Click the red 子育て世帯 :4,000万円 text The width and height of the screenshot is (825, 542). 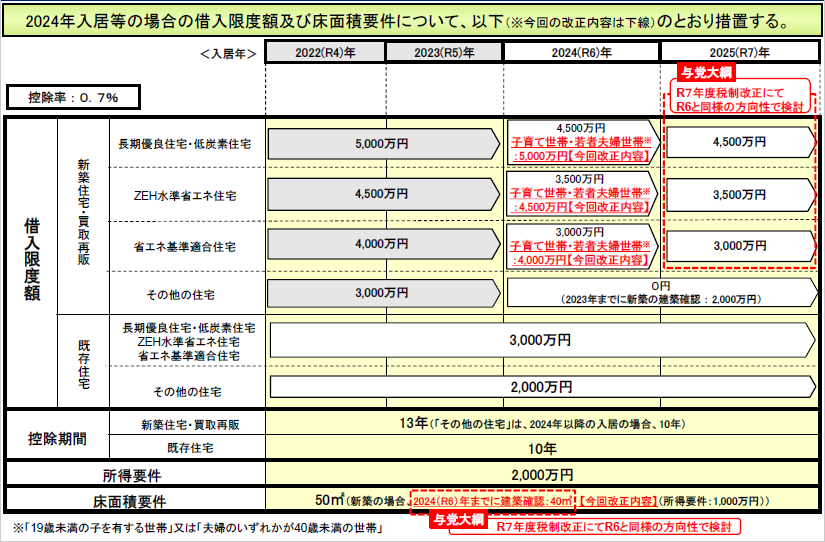581,253
